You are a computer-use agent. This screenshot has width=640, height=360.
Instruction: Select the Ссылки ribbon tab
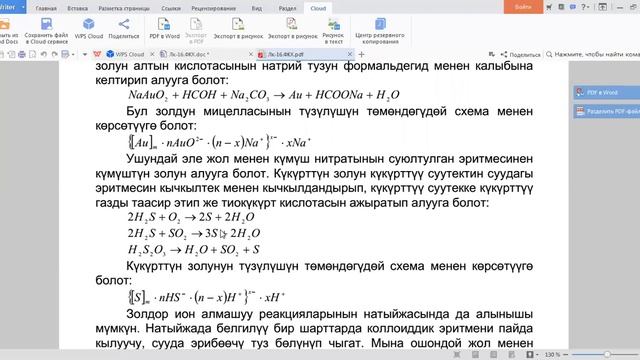tap(171, 8)
